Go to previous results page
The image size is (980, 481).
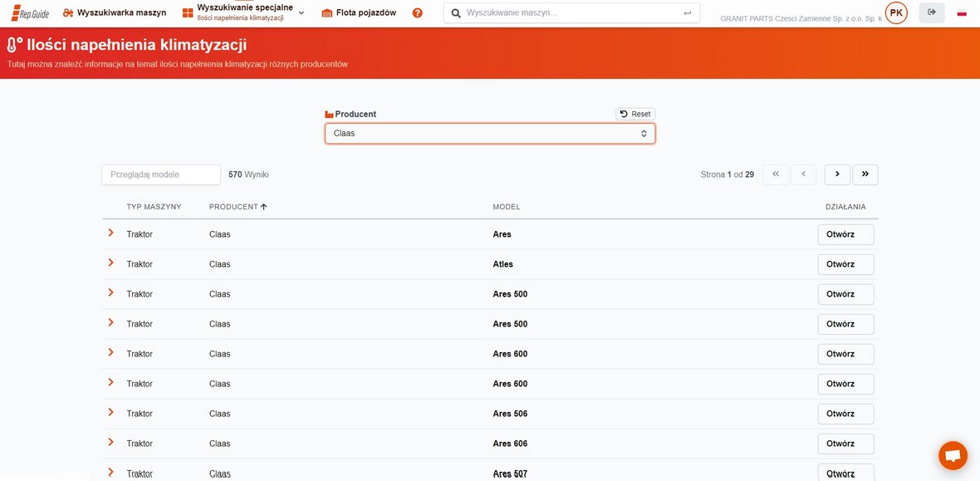(804, 174)
